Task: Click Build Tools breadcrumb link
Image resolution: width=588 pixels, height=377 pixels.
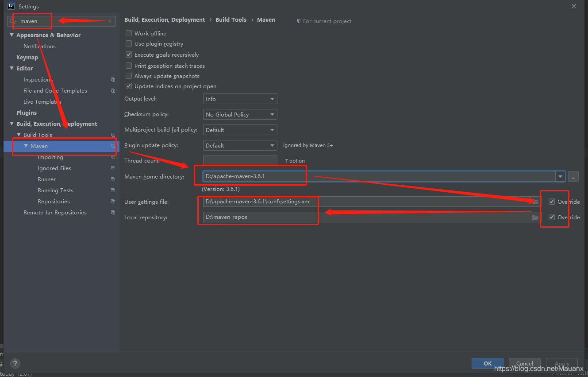Action: click(x=231, y=19)
